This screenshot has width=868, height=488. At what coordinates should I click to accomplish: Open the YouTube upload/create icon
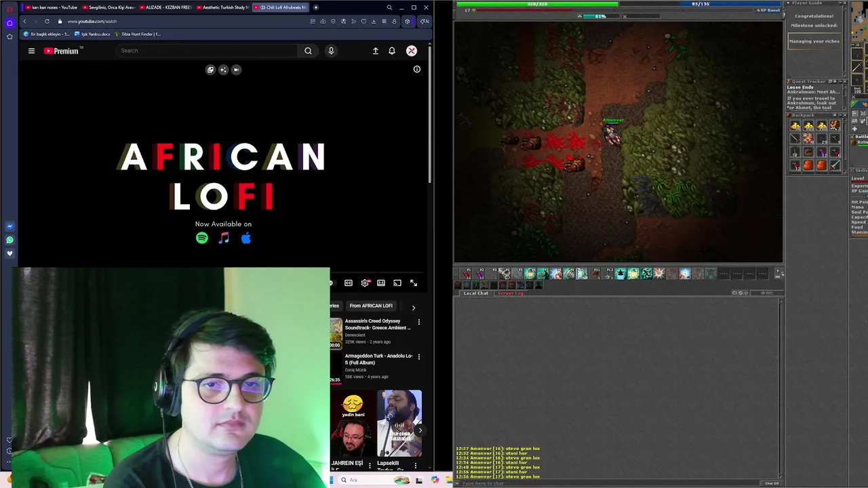point(375,51)
